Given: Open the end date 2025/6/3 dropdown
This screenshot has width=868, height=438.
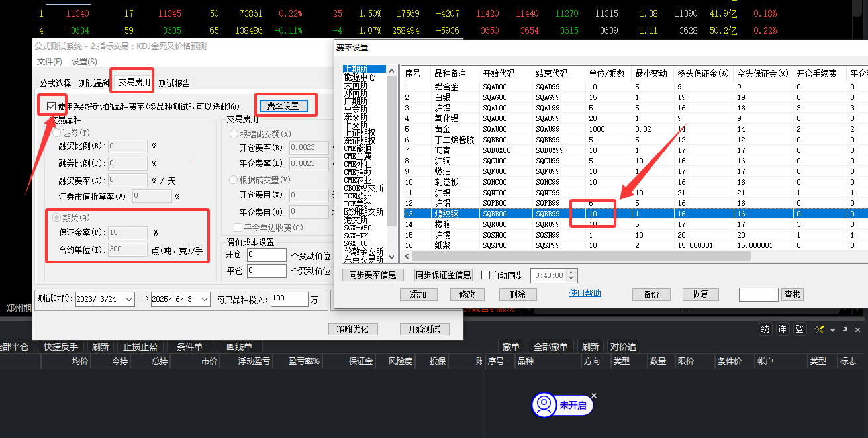Looking at the screenshot, I should click(x=204, y=300).
